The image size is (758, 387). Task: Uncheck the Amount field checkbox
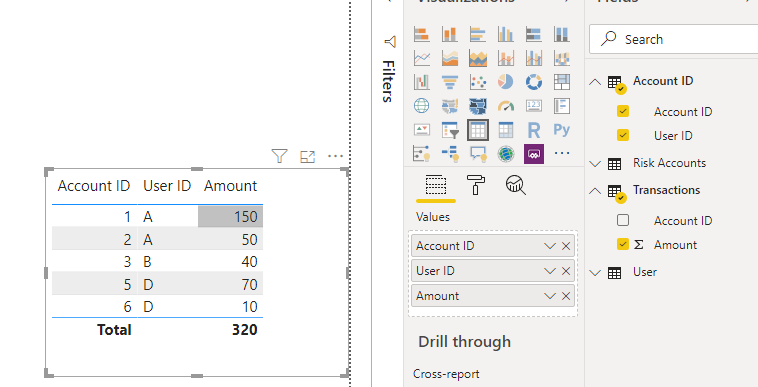[x=623, y=244]
